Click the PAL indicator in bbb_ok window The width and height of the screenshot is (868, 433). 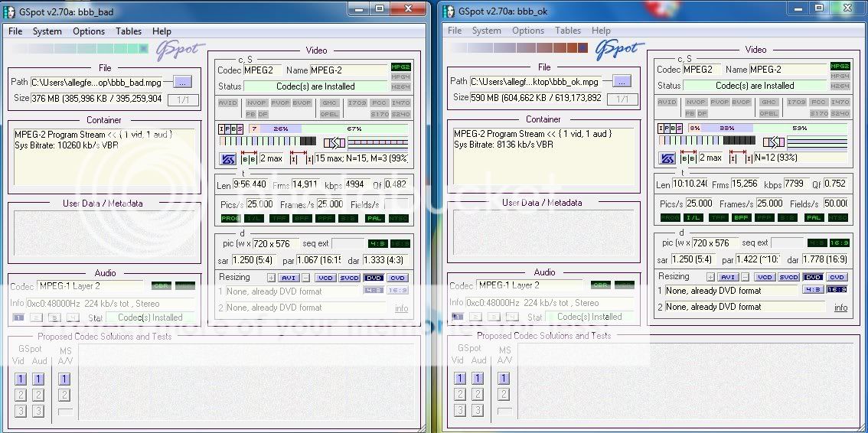(814, 217)
